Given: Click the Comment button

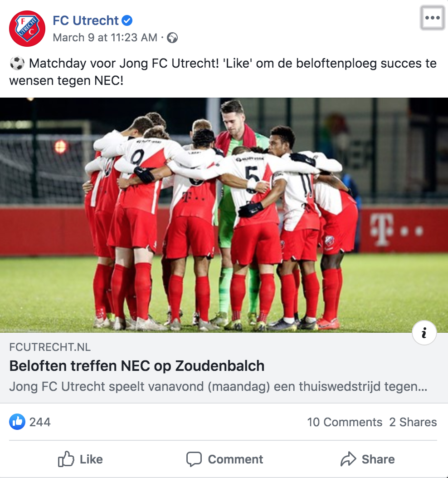Looking at the screenshot, I should [x=225, y=459].
